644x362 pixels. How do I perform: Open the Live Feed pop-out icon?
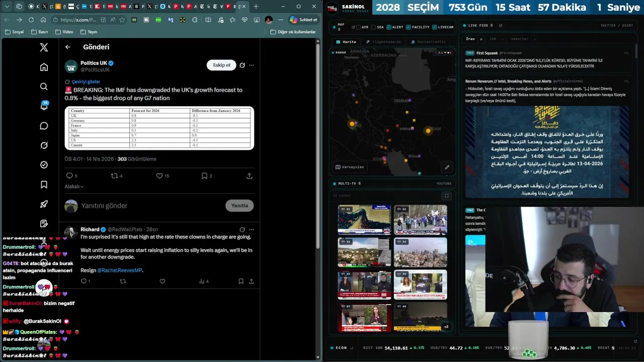(500, 26)
